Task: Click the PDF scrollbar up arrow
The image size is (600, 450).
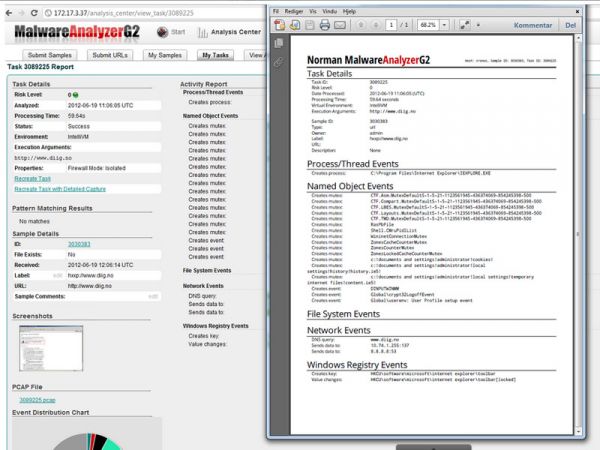Action: tap(578, 38)
